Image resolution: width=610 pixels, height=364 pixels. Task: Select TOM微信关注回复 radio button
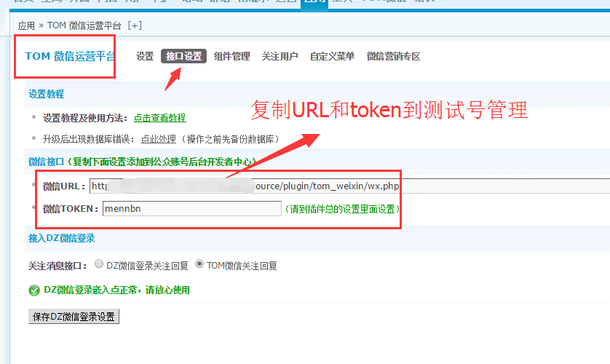click(199, 264)
